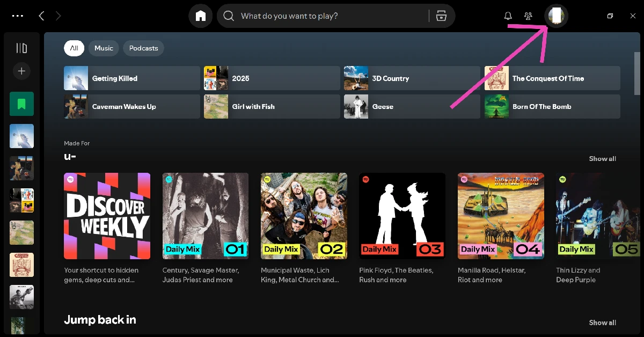The width and height of the screenshot is (644, 337).
Task: Open the Daily Mix 01 cover
Action: click(206, 216)
